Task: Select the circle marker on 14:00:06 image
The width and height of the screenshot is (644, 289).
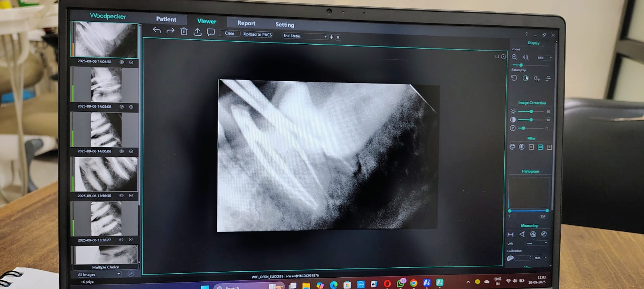Action: 131,152
